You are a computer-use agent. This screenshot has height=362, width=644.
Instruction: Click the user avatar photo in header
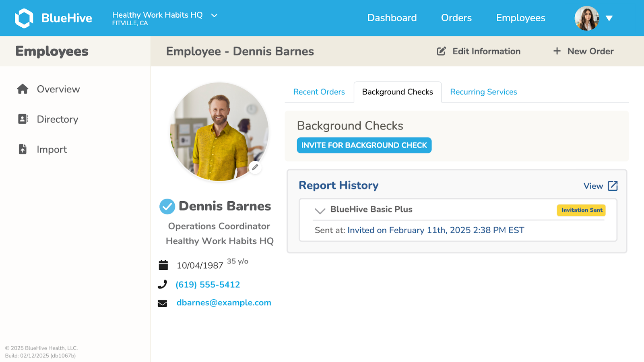tap(587, 18)
